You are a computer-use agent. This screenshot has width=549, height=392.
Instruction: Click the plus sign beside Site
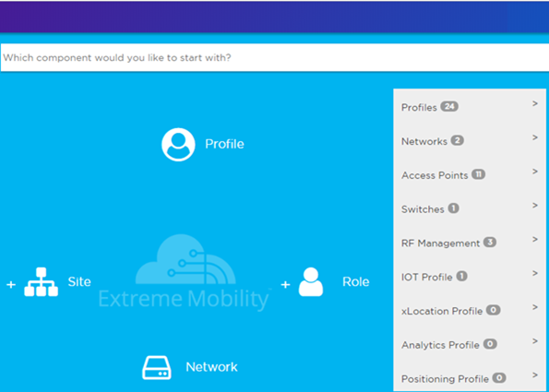(x=11, y=285)
